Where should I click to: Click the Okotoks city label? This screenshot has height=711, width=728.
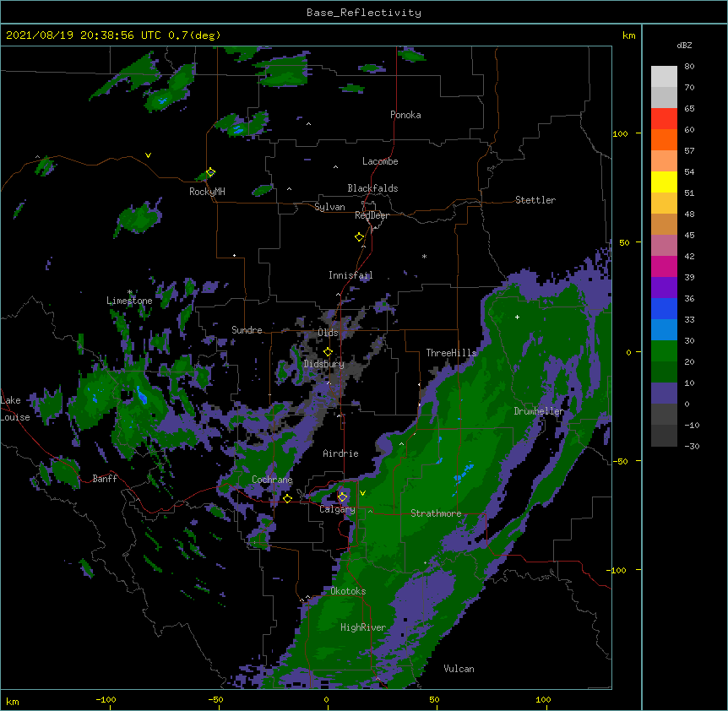pos(348,591)
